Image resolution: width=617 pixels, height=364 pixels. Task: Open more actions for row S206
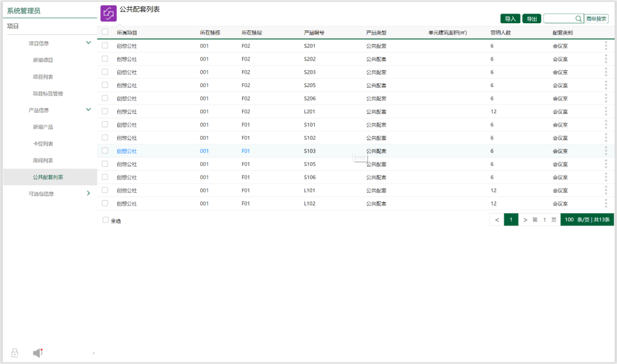tap(606, 98)
